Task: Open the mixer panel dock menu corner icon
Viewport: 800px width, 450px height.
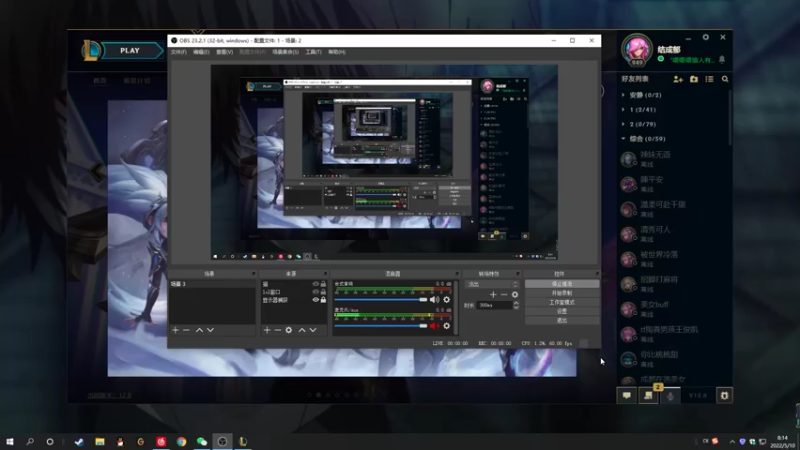Action: [x=457, y=274]
